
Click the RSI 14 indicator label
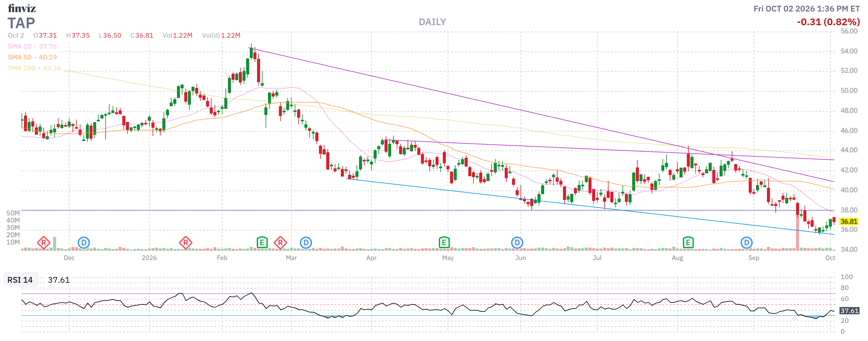(x=20, y=280)
